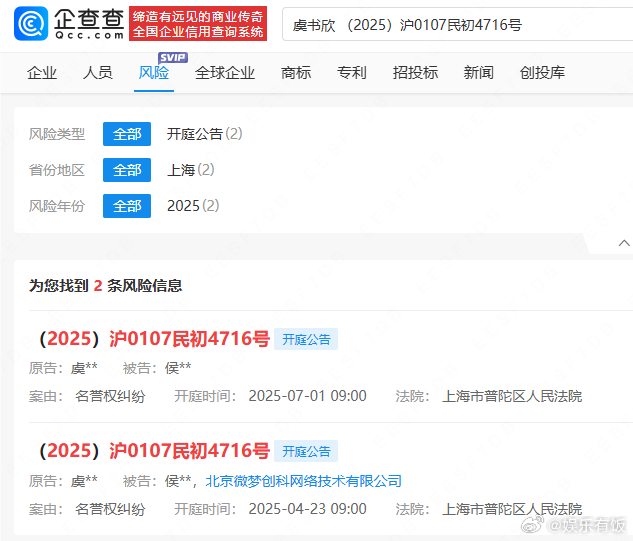The height and width of the screenshot is (541, 633).
Task: Click hearing time 2025-04-23 09:00
Action: tap(307, 509)
